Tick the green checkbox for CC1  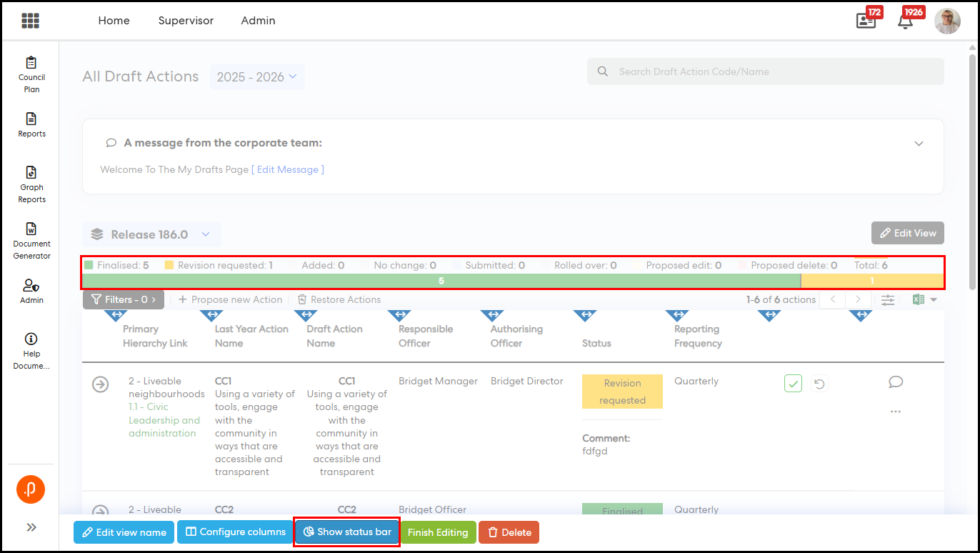(x=793, y=384)
